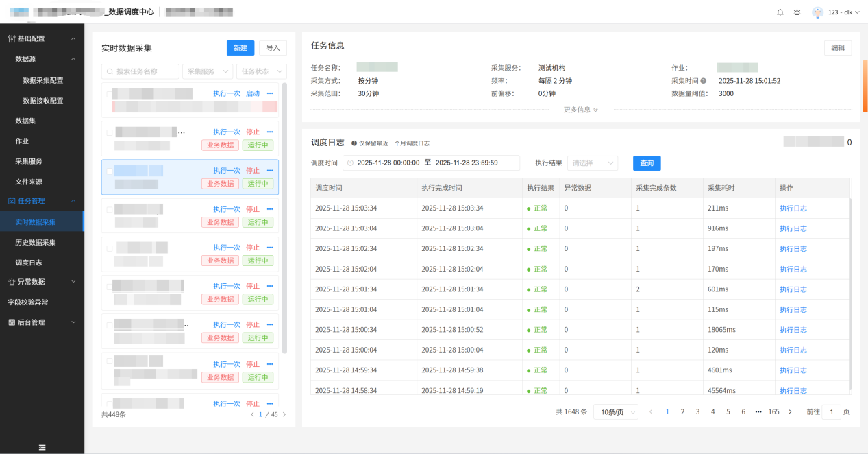
Task: Open more-actions dots on the highlighted task card
Action: coord(270,171)
